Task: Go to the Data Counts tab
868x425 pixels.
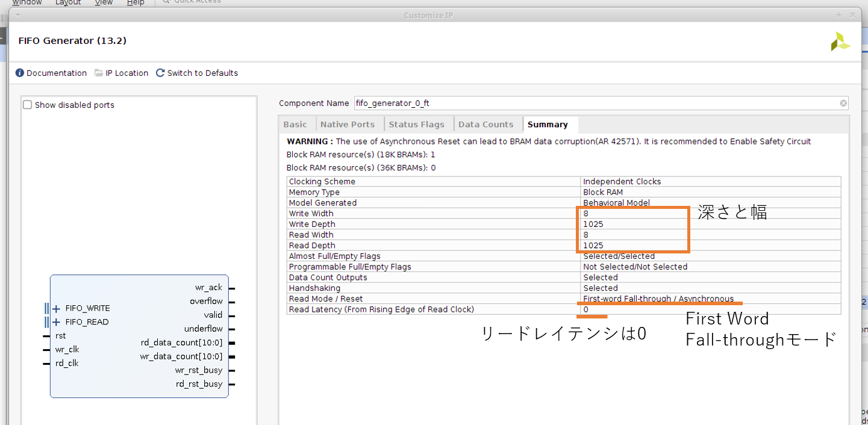Action: (486, 125)
